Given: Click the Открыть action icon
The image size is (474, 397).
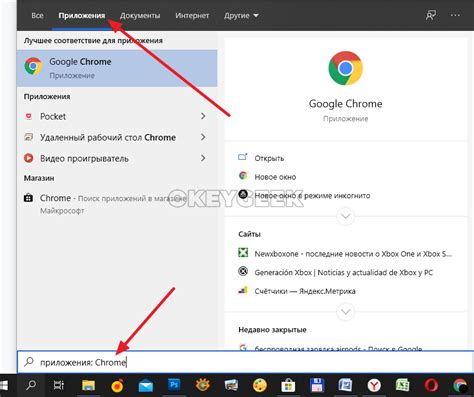Looking at the screenshot, I should tap(243, 157).
